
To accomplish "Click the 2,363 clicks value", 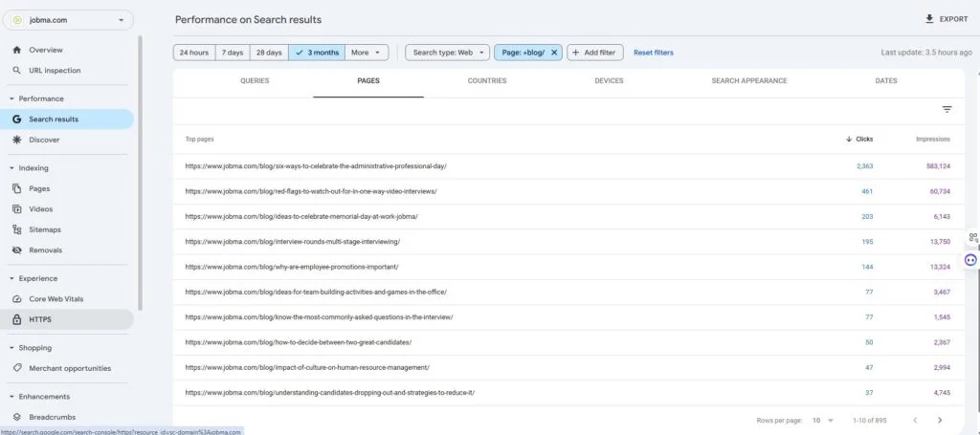I will [864, 166].
